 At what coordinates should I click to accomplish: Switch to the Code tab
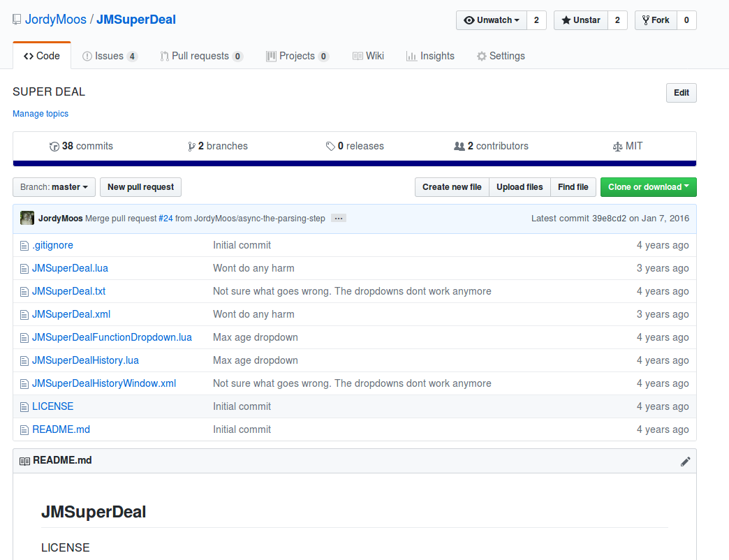[x=42, y=56]
